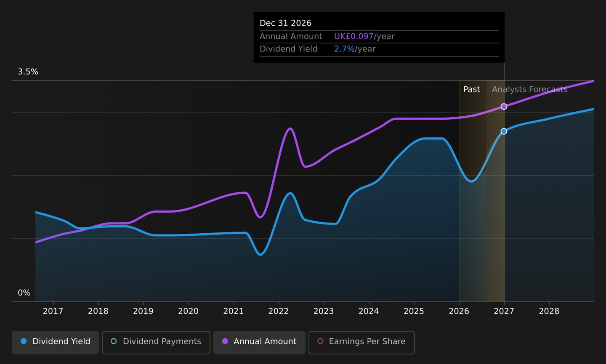Click the UK£0.097 annual amount value
Image resolution: width=606 pixels, height=364 pixels.
pyautogui.click(x=354, y=37)
